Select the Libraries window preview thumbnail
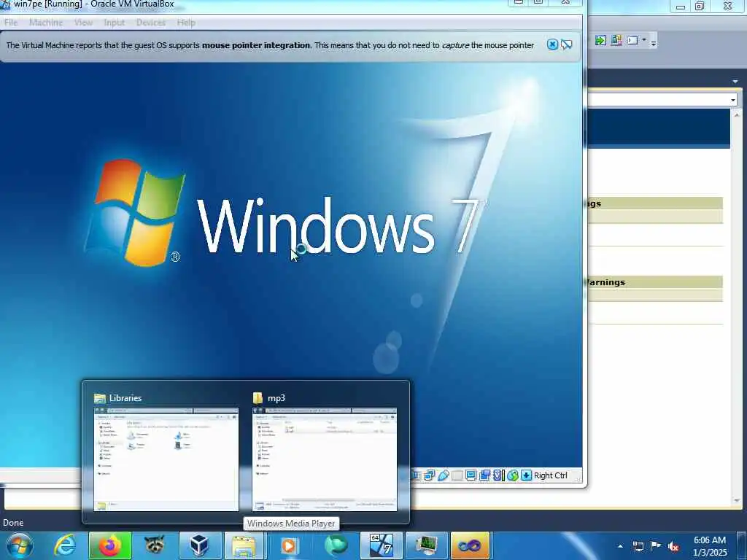Image resolution: width=747 pixels, height=560 pixels. click(x=166, y=459)
